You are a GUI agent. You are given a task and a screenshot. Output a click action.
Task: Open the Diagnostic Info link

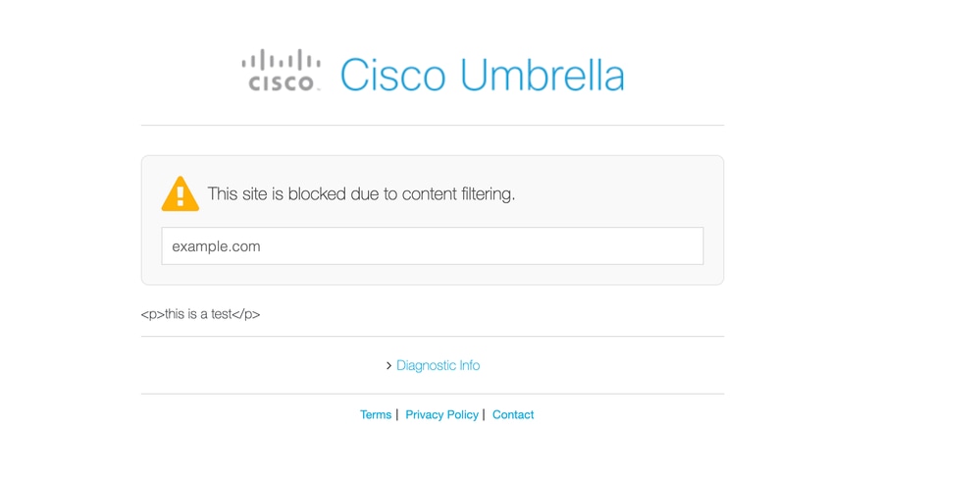(438, 365)
